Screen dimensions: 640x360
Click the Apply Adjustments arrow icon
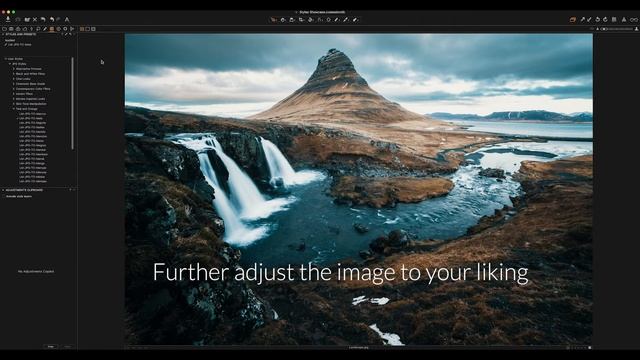coord(589,20)
